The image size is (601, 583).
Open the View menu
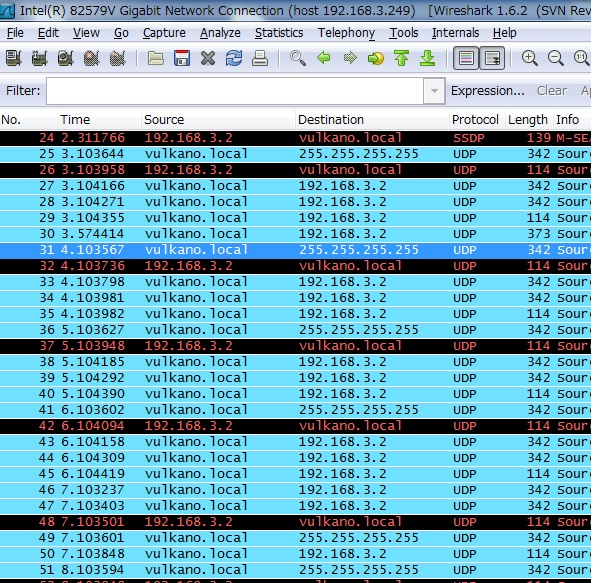pos(86,33)
